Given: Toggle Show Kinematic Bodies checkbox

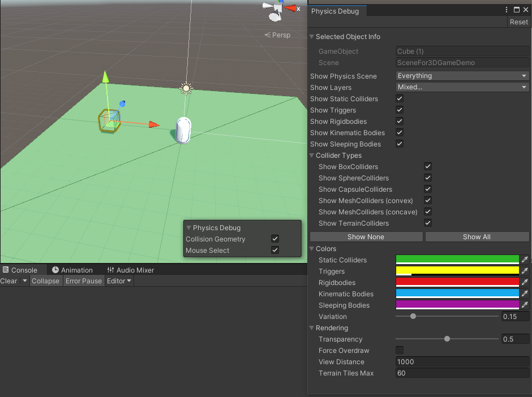Looking at the screenshot, I should [400, 132].
